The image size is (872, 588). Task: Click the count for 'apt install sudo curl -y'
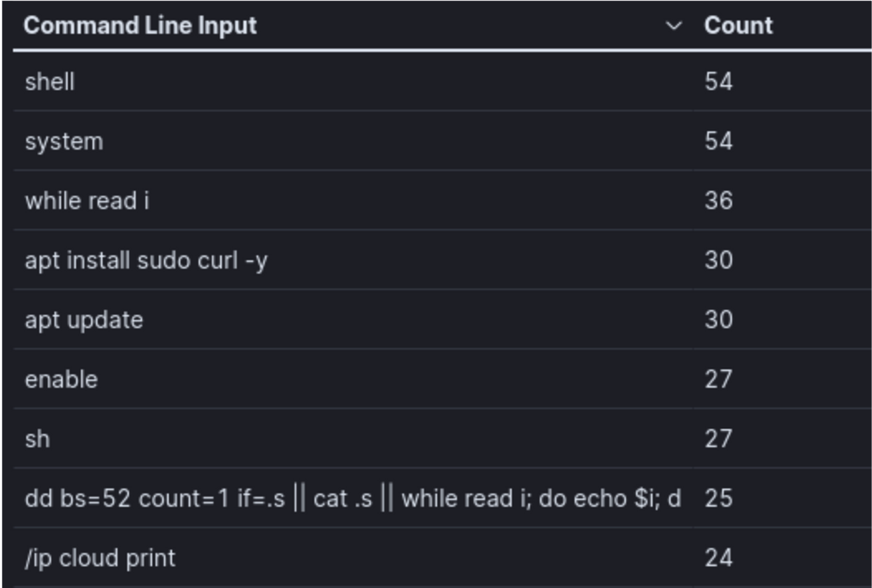719,260
